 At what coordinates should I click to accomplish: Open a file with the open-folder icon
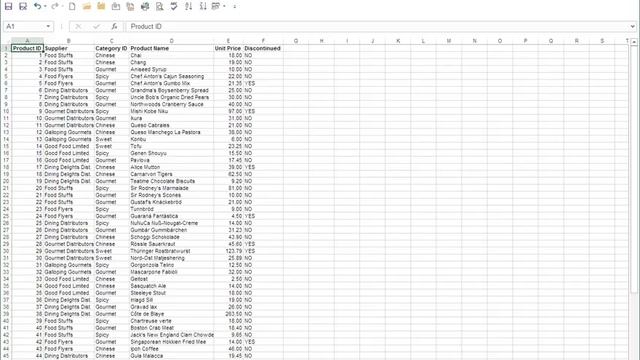[87, 7]
